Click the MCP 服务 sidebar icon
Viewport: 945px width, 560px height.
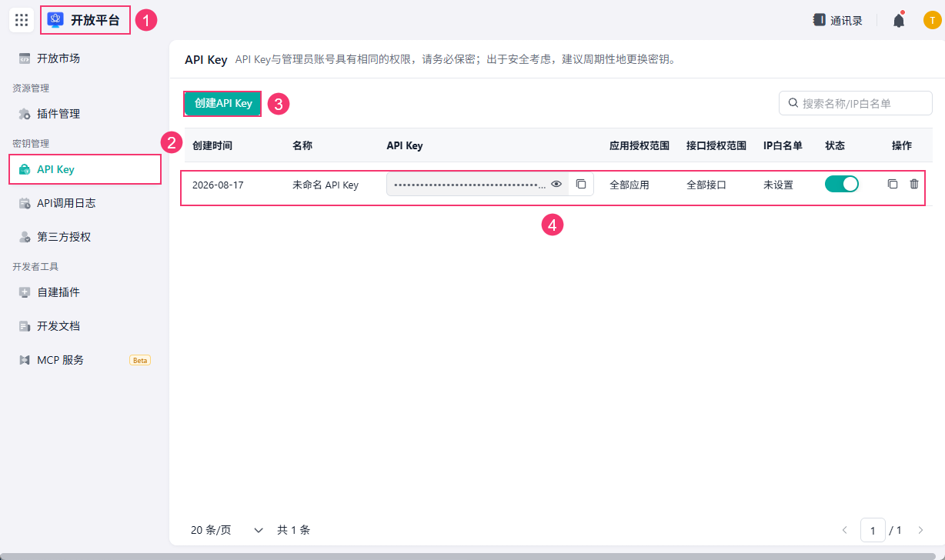pyautogui.click(x=25, y=360)
